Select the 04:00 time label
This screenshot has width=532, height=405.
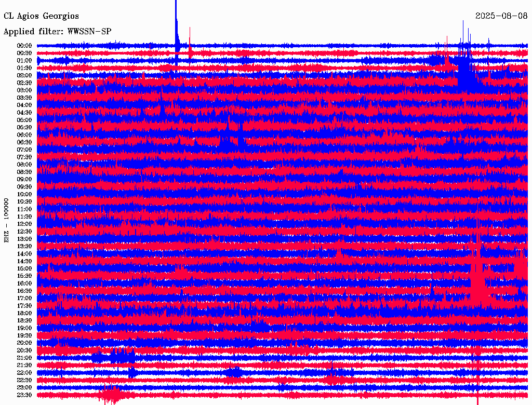(24, 105)
